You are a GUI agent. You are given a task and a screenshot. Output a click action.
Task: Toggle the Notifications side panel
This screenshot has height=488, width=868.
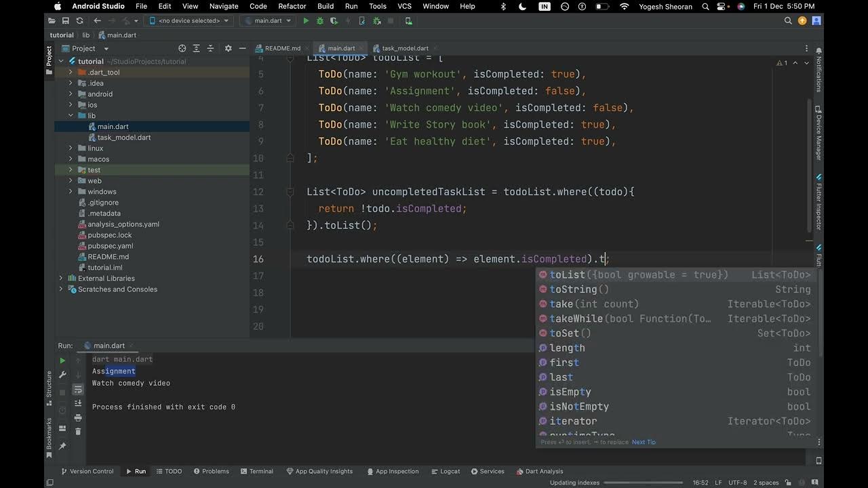pyautogui.click(x=819, y=70)
